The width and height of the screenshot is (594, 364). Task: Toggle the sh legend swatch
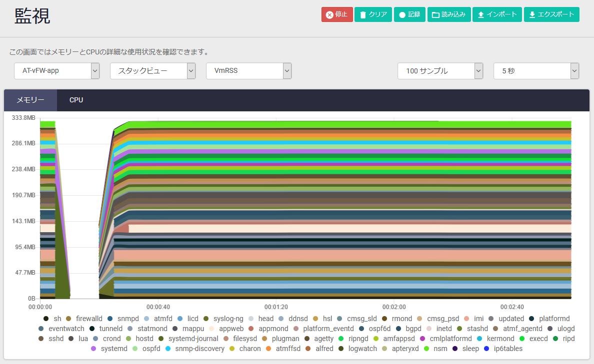[46, 319]
